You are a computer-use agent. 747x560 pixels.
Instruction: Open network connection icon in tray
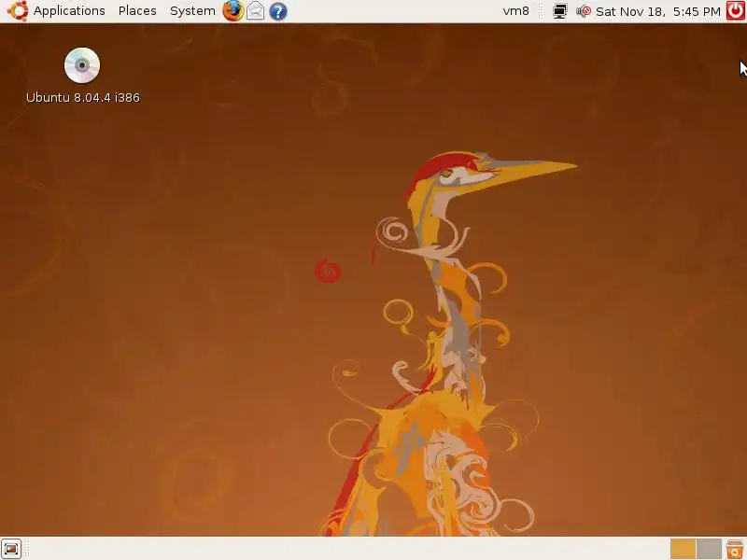559,11
